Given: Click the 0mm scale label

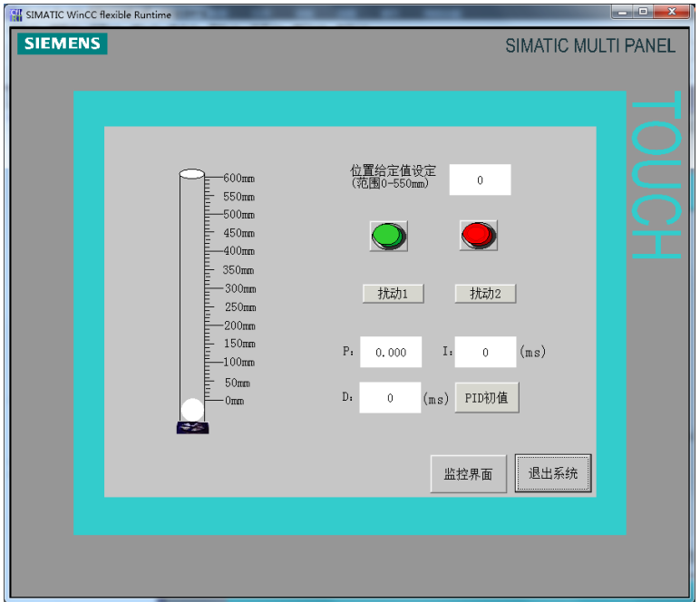Looking at the screenshot, I should click(x=234, y=401).
